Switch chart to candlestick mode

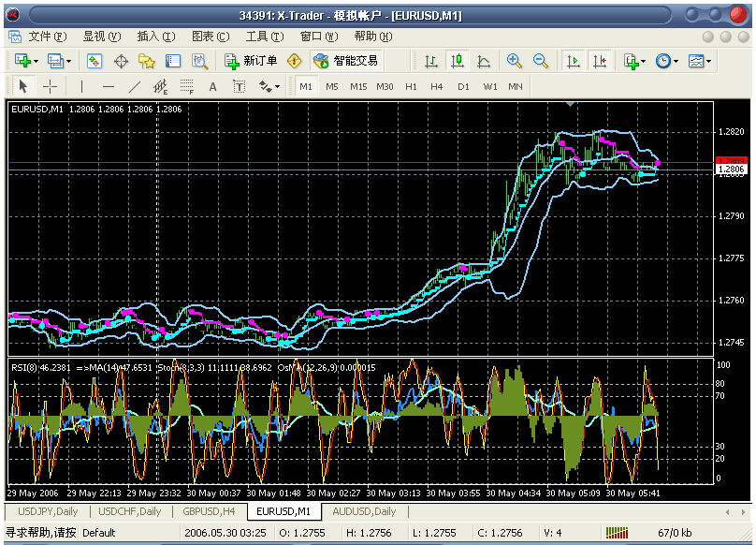[x=458, y=61]
